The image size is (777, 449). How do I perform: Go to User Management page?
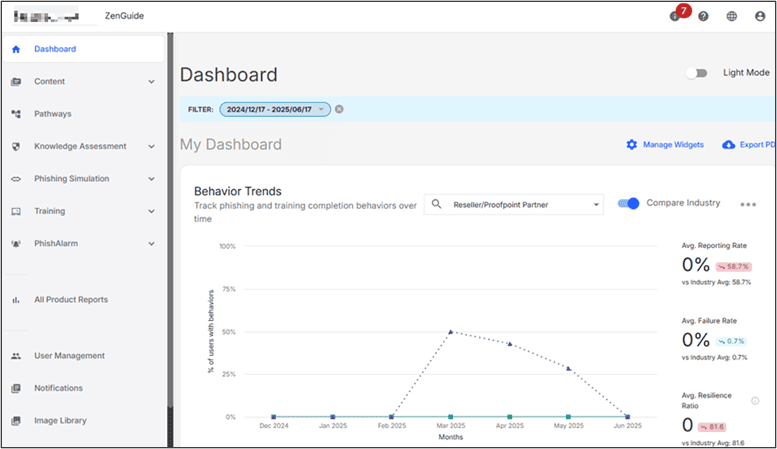tap(69, 356)
